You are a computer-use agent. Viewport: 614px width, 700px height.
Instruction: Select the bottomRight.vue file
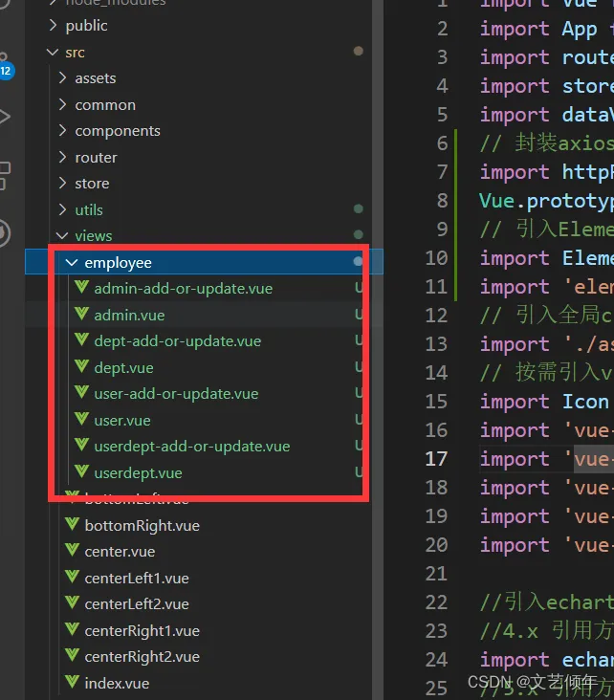(142, 525)
